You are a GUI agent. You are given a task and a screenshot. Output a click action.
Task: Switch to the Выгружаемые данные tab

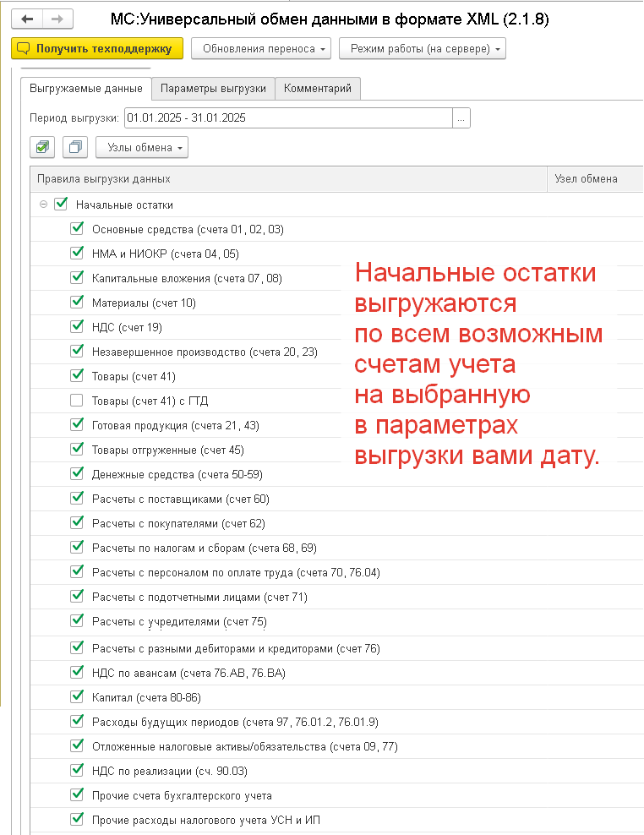click(86, 89)
